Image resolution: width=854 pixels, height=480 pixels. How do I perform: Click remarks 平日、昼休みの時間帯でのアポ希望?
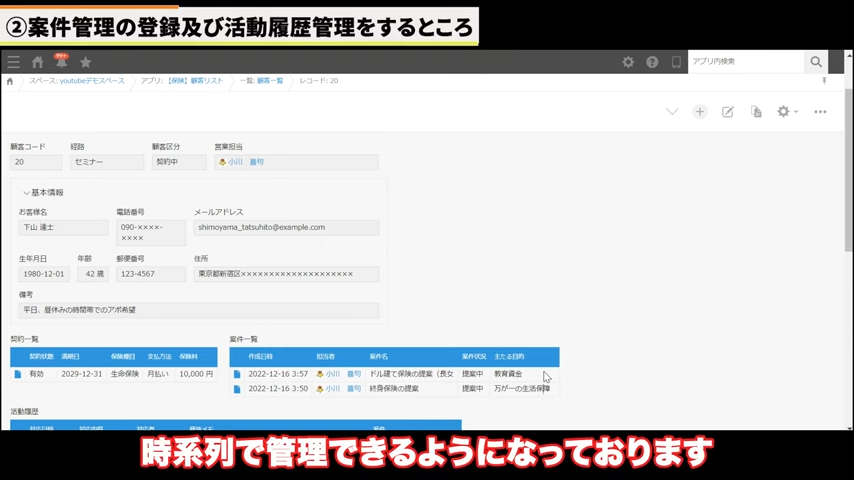coord(199,311)
